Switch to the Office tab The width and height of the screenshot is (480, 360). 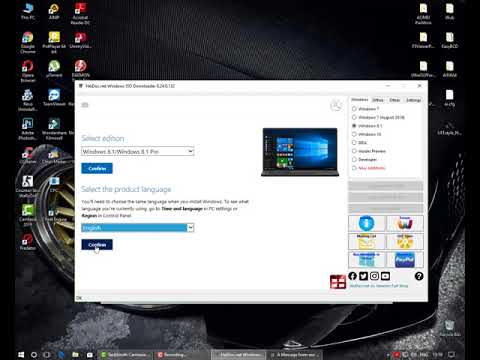[x=378, y=100]
